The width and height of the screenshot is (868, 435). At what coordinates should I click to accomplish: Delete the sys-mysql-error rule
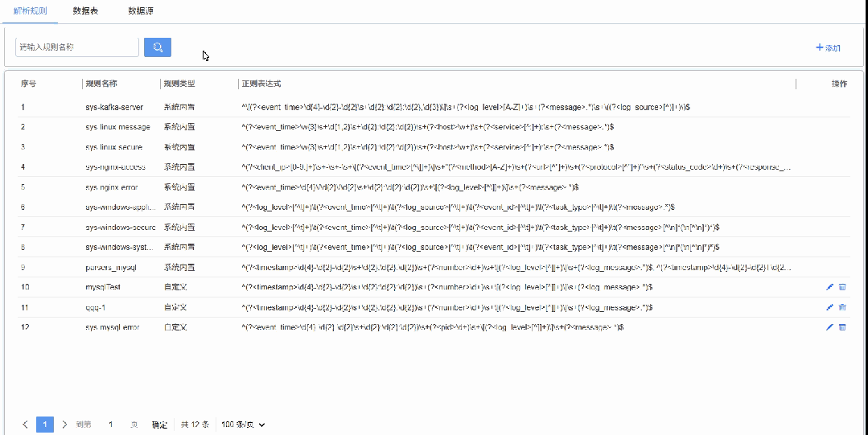click(x=842, y=327)
